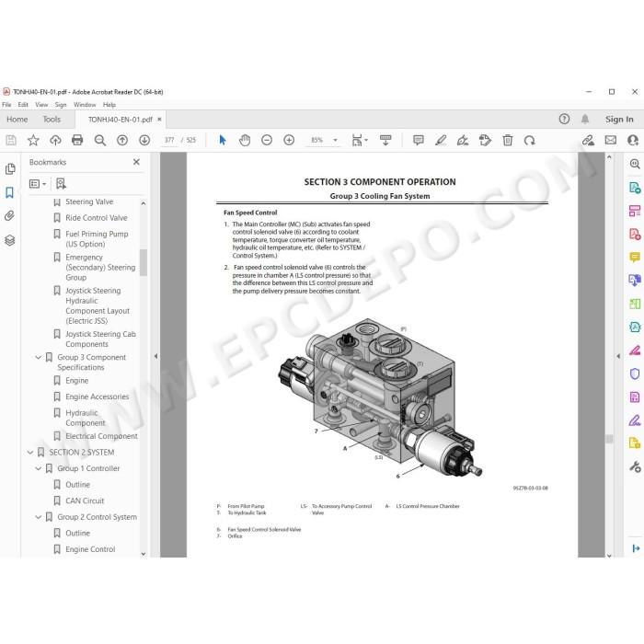Activate the Hand pan tool

coord(245,141)
